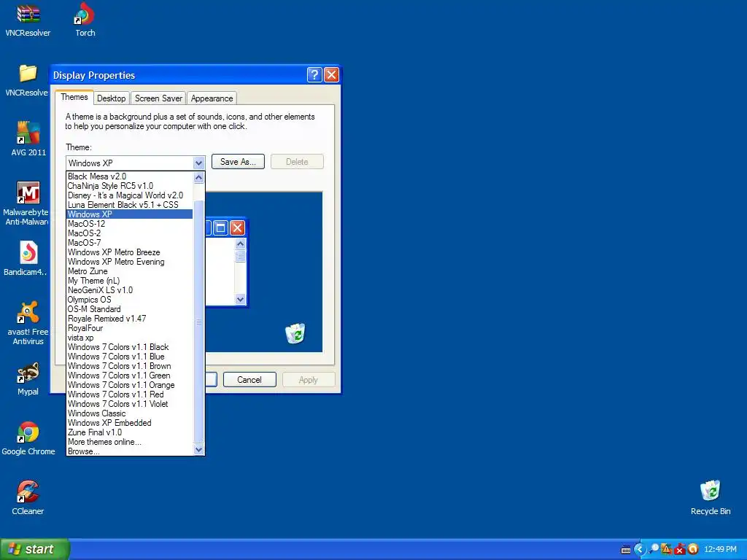The height and width of the screenshot is (560, 747).
Task: Collapse the Theme combo box arrow
Action: 198,163
